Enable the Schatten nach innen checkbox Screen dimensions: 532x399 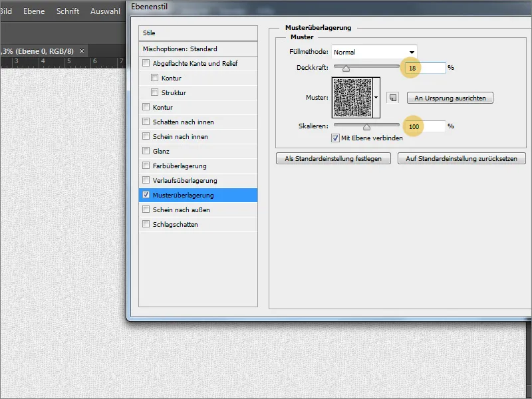146,122
